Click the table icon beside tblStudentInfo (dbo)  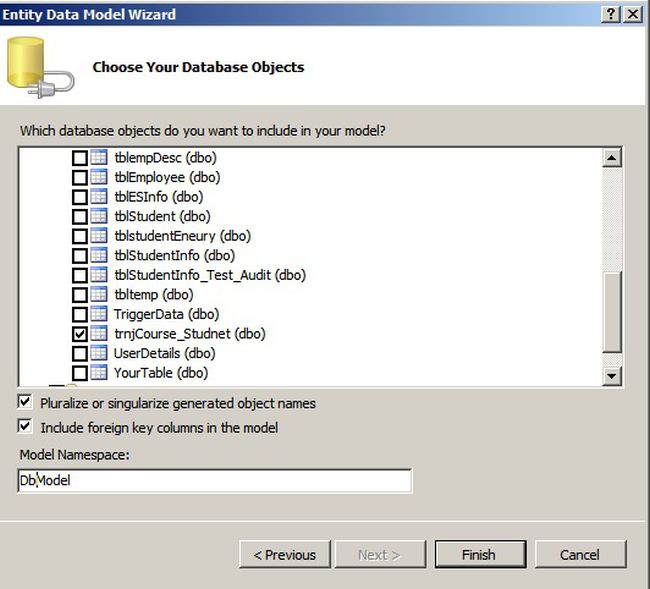coord(99,255)
